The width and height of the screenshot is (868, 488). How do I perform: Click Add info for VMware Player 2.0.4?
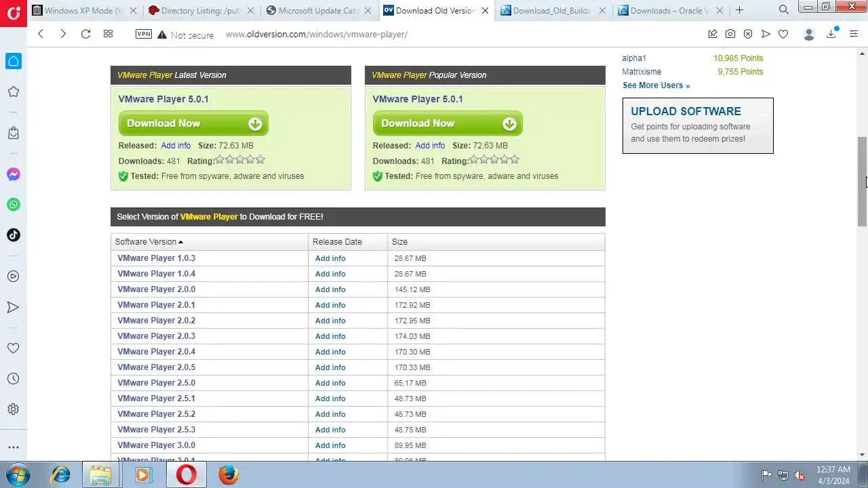click(330, 352)
